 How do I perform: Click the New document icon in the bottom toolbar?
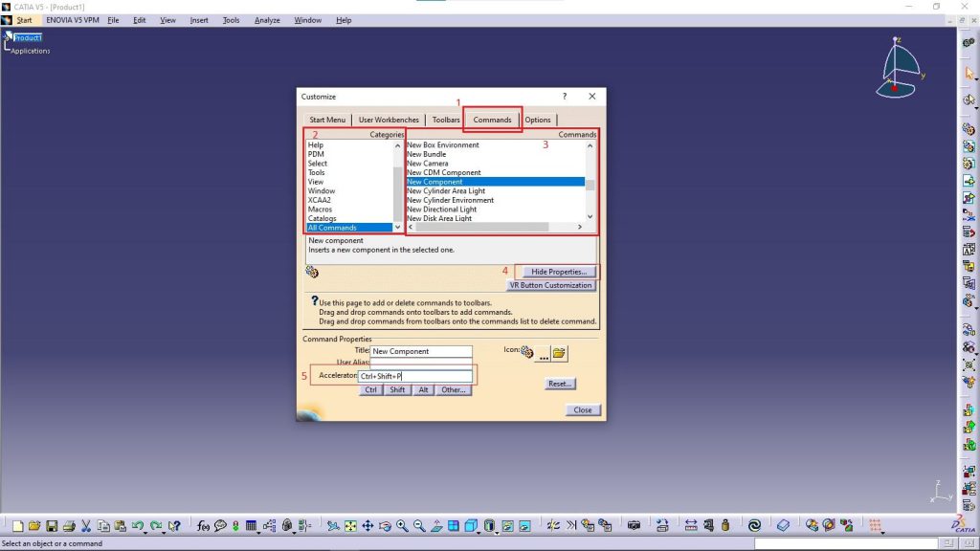[17, 526]
